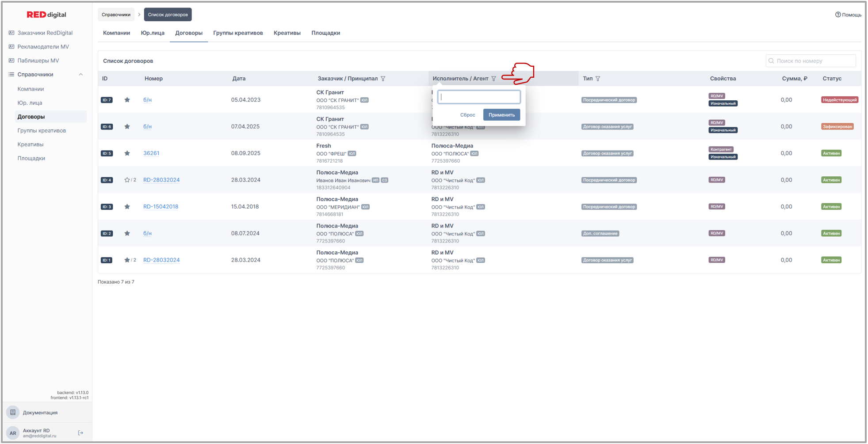This screenshot has height=444, width=868.
Task: Collapse the Справочники sidebar section
Action: point(80,74)
